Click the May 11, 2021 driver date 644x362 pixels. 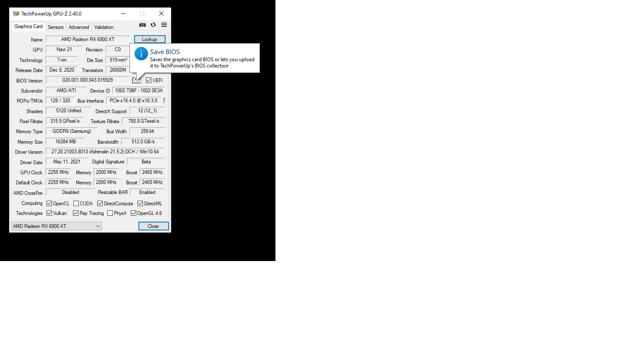click(x=67, y=162)
